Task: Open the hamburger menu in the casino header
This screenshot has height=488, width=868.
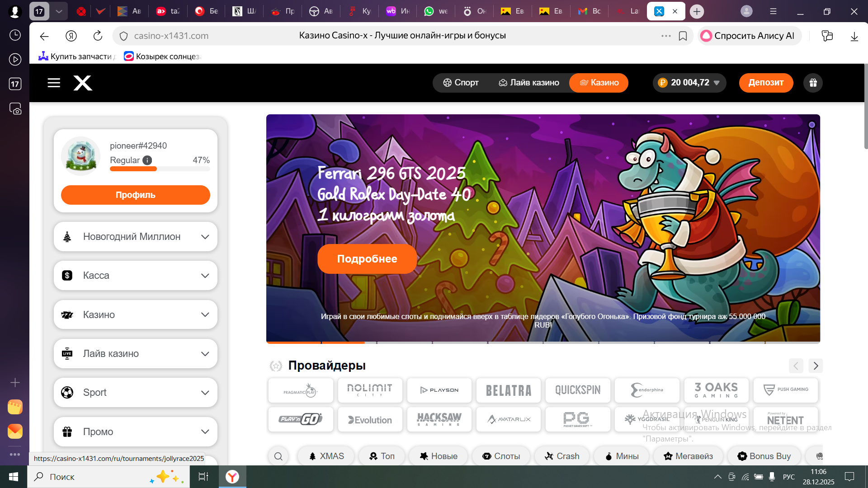Action: [x=54, y=83]
